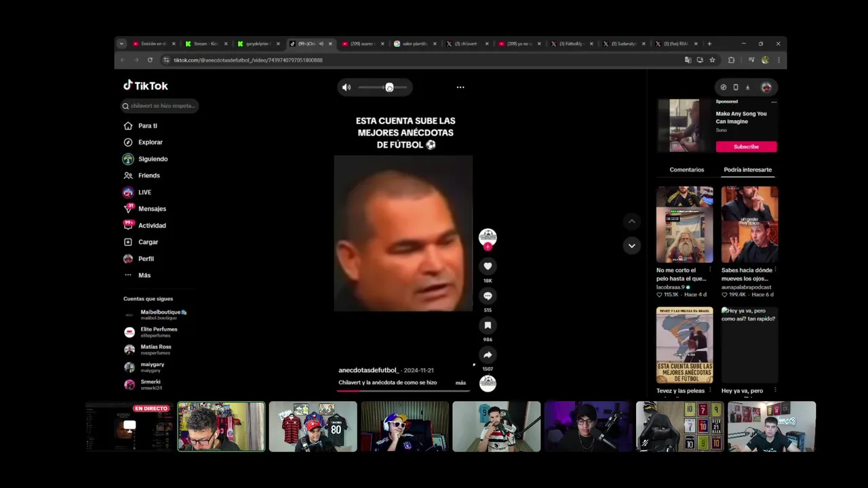Open the Elite Perfumes followed account
This screenshot has width=868, height=488.
click(152, 332)
